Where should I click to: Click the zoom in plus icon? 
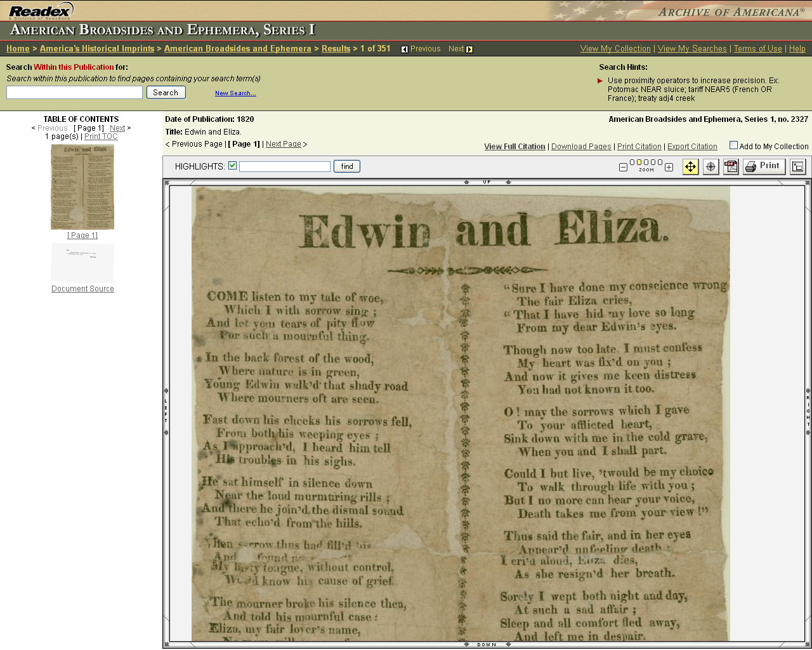click(669, 167)
